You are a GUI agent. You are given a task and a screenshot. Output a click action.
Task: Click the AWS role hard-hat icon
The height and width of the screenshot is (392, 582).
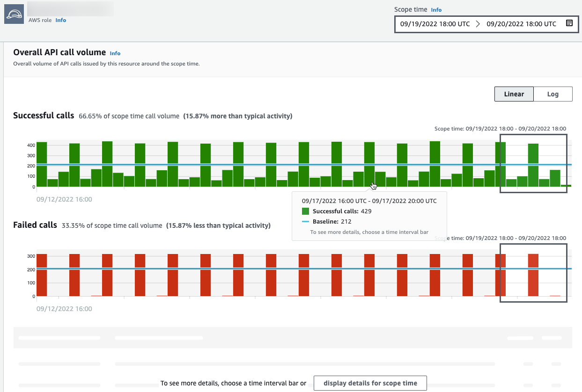click(x=14, y=15)
